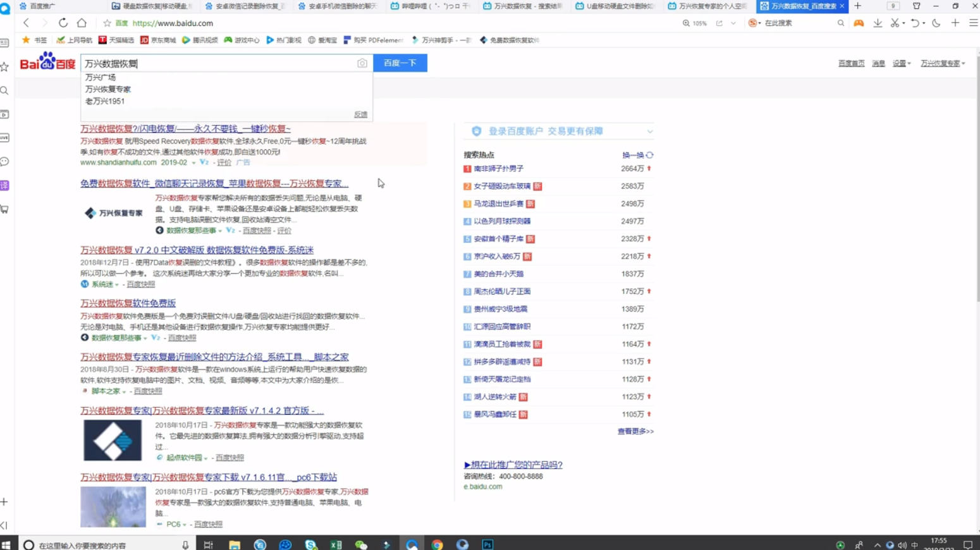The image size is (980, 550).
Task: Toggle night mode moon icon
Action: click(936, 23)
